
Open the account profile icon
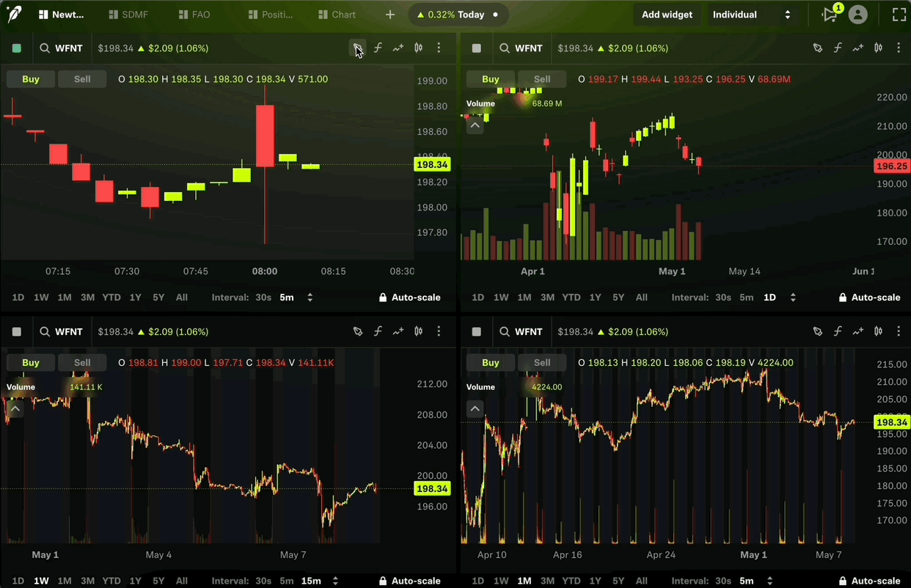point(857,15)
